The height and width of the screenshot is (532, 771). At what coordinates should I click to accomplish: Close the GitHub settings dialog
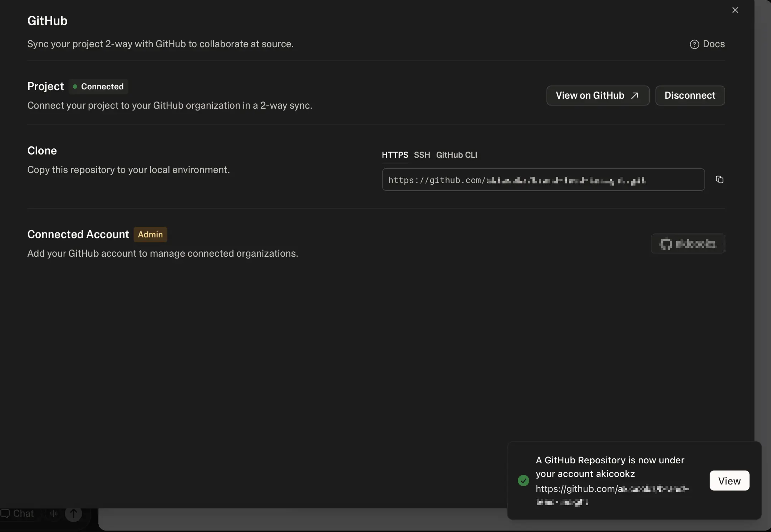click(x=735, y=10)
